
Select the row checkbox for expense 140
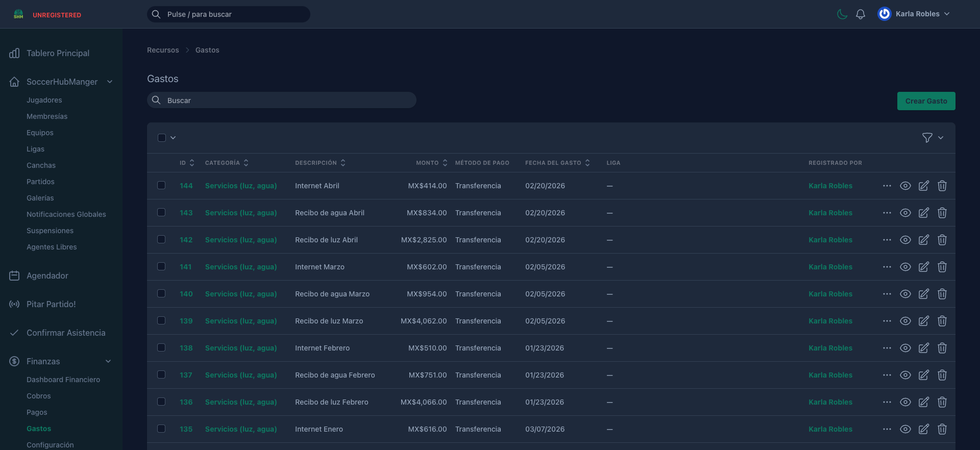[161, 294]
